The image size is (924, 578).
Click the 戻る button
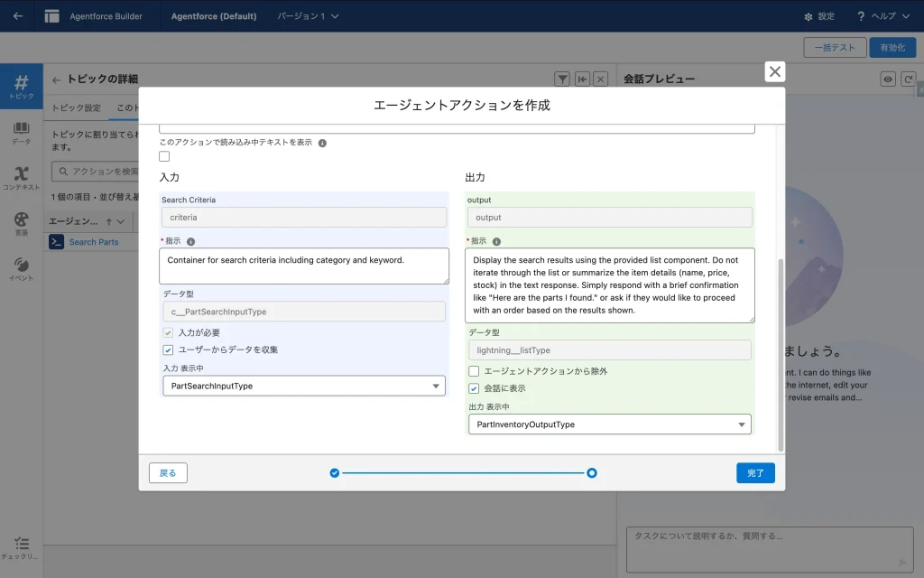168,472
